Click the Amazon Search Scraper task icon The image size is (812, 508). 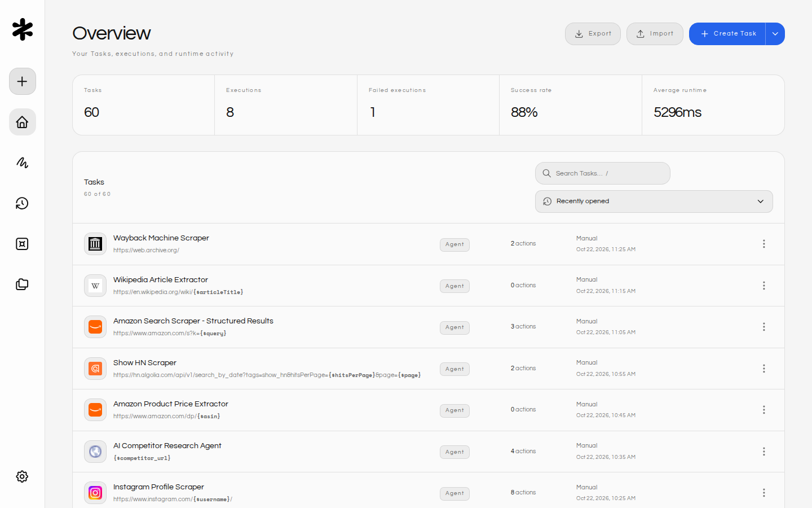95,327
